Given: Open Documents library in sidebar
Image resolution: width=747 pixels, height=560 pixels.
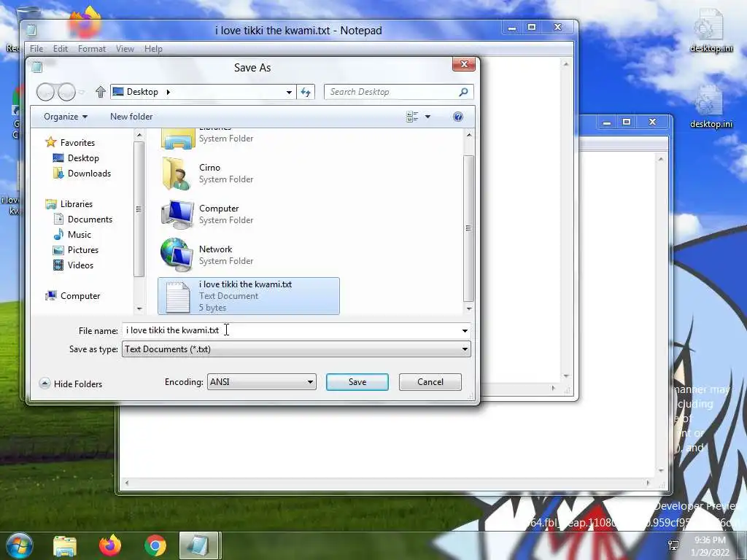Looking at the screenshot, I should [x=83, y=219].
